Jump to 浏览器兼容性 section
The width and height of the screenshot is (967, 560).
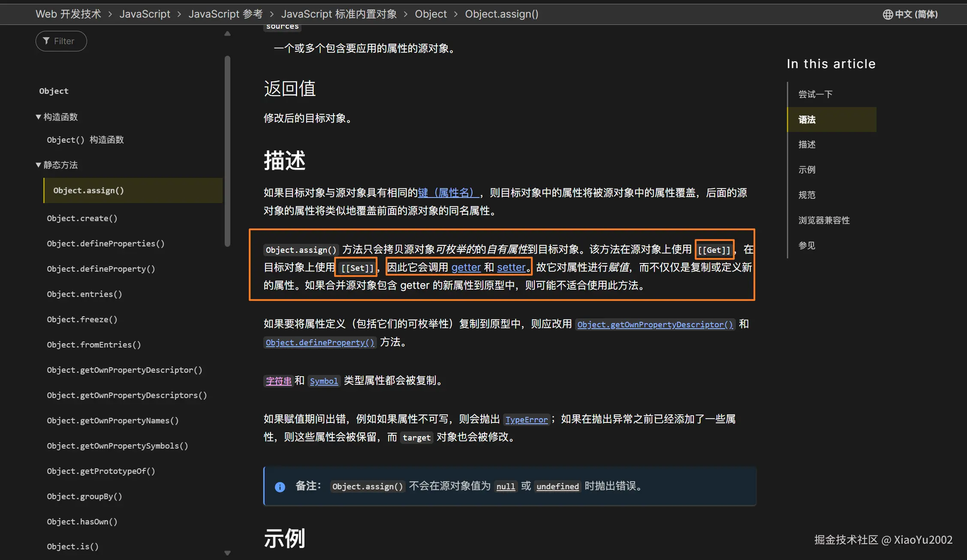click(x=823, y=220)
